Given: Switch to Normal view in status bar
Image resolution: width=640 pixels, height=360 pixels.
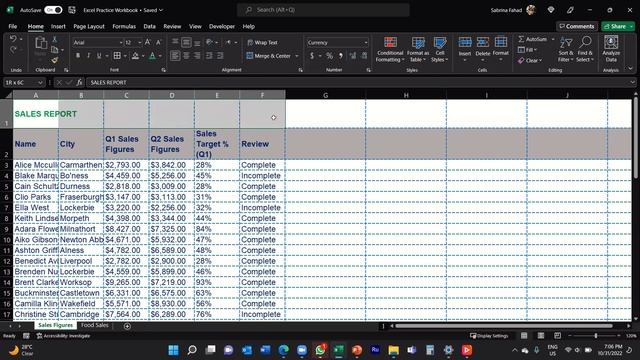Looking at the screenshot, I should [524, 336].
